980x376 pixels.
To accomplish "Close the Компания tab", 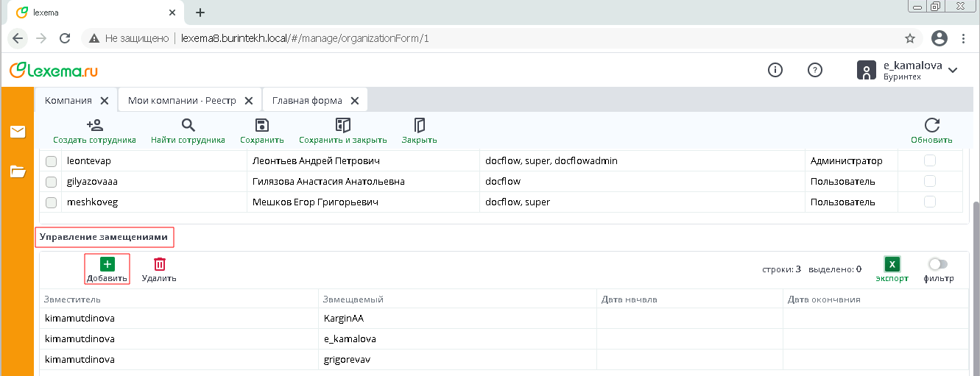I will pyautogui.click(x=104, y=101).
